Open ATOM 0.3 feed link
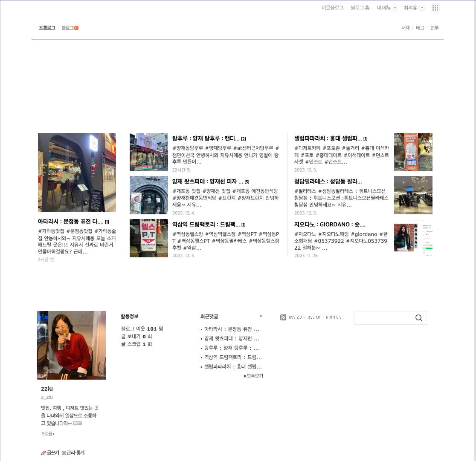This screenshot has height=461, width=476. (334, 317)
